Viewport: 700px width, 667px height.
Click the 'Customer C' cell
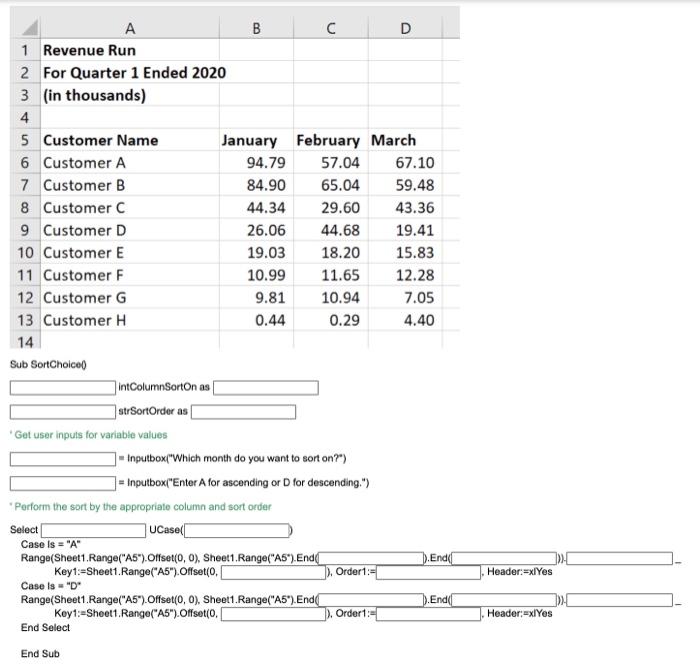pos(130,208)
